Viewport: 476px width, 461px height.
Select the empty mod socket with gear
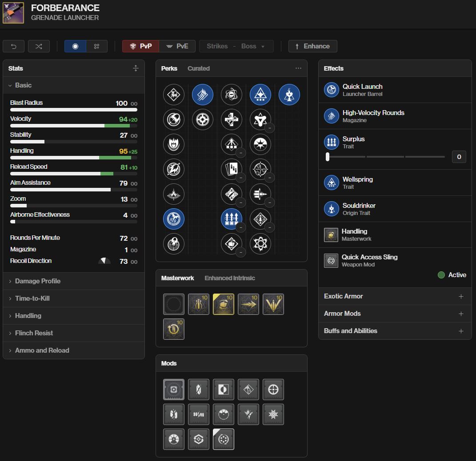174,389
